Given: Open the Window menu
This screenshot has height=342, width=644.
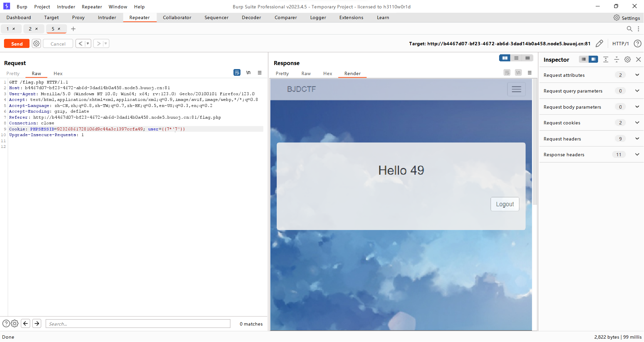Looking at the screenshot, I should coord(118,7).
